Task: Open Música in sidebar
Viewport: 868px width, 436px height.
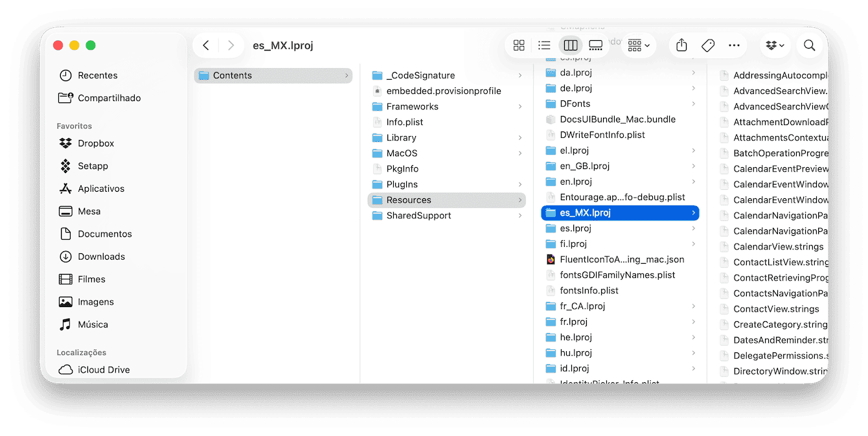Action: [x=84, y=325]
